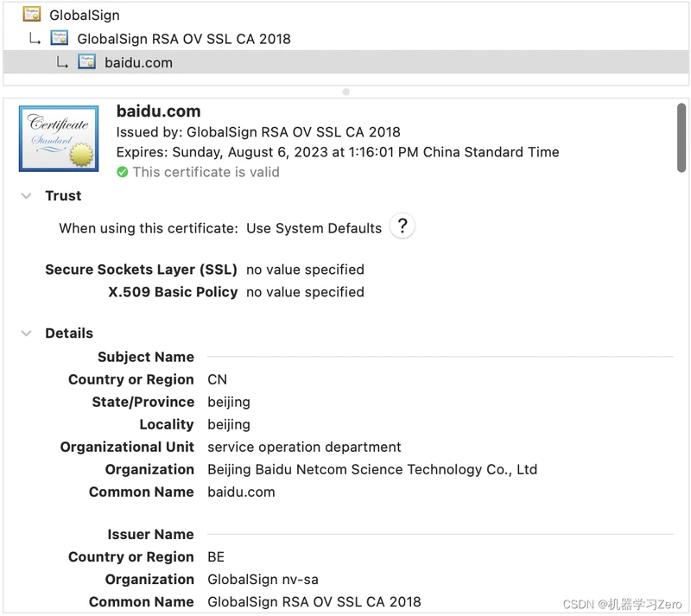Click the Secure Sockets Layer policy value
Screen dimensions: 691x616
[x=305, y=270]
